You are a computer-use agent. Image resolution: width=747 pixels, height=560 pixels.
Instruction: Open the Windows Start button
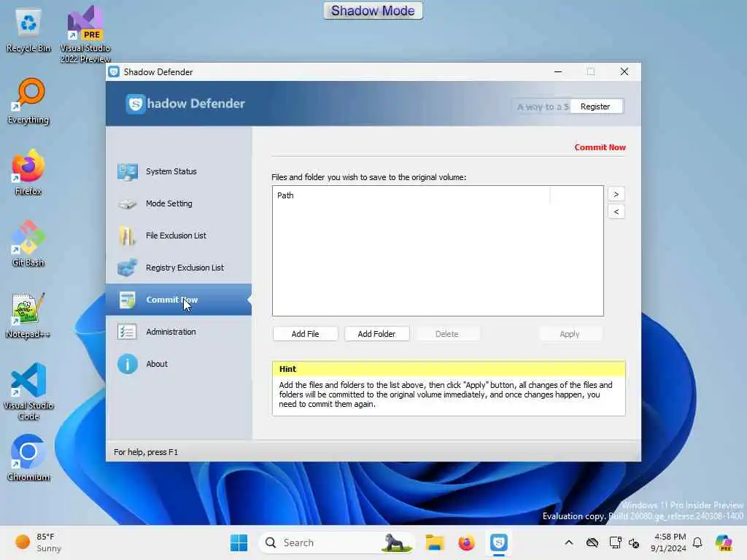tap(239, 542)
